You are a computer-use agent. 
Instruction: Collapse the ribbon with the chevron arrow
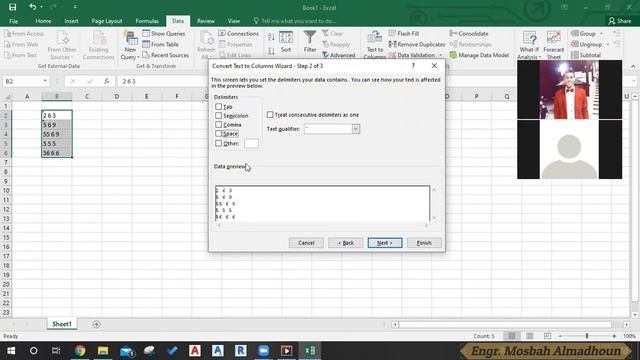coord(633,67)
